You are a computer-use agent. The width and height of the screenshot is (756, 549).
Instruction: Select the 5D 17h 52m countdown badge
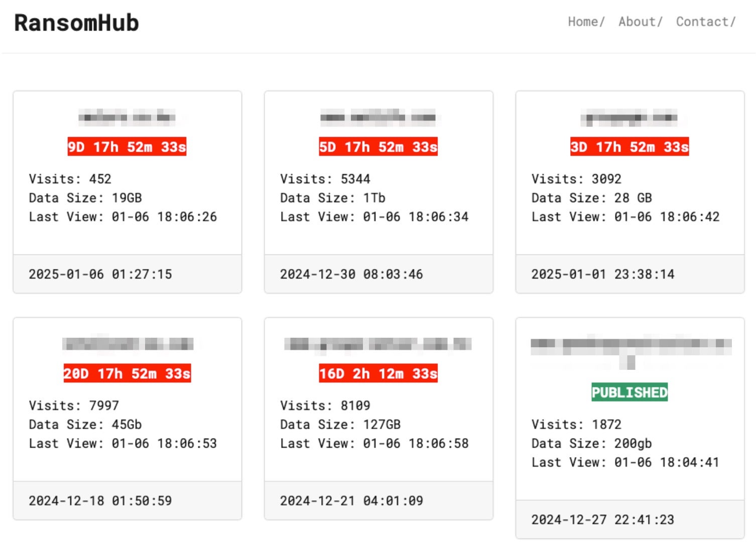pyautogui.click(x=378, y=147)
